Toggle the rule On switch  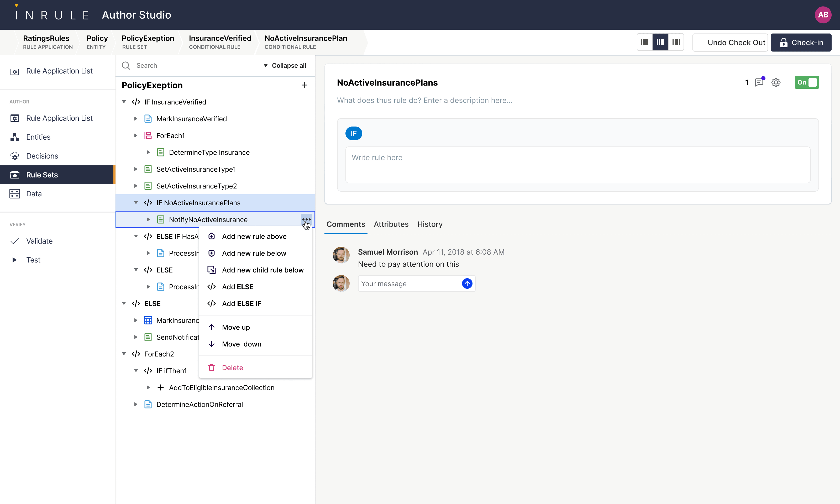[x=807, y=82]
